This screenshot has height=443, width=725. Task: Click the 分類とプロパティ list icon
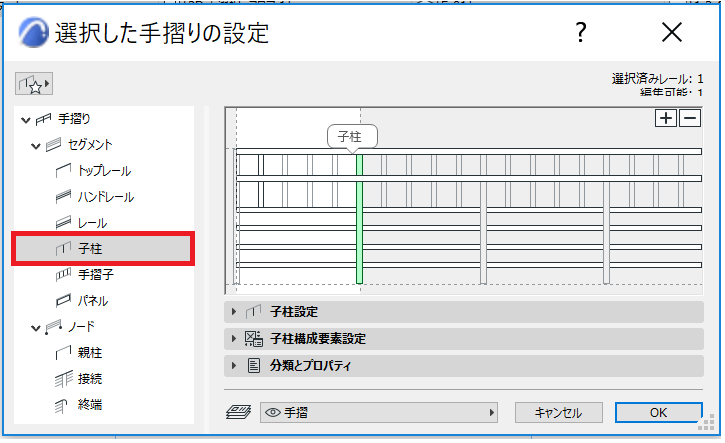click(253, 365)
